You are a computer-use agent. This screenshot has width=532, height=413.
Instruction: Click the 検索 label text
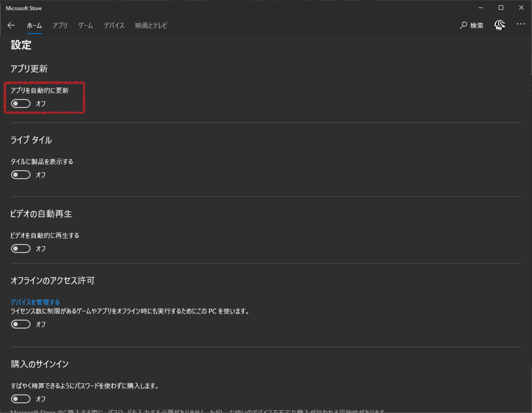coord(477,26)
